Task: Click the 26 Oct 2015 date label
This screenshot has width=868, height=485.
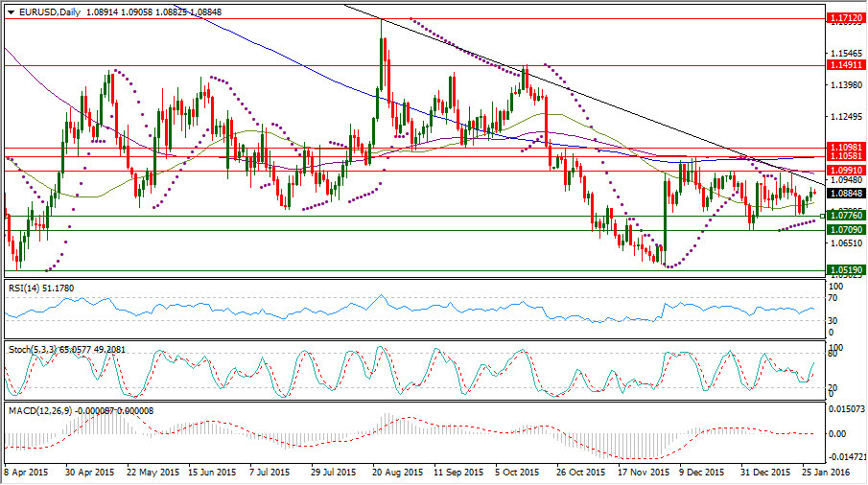Action: (581, 473)
